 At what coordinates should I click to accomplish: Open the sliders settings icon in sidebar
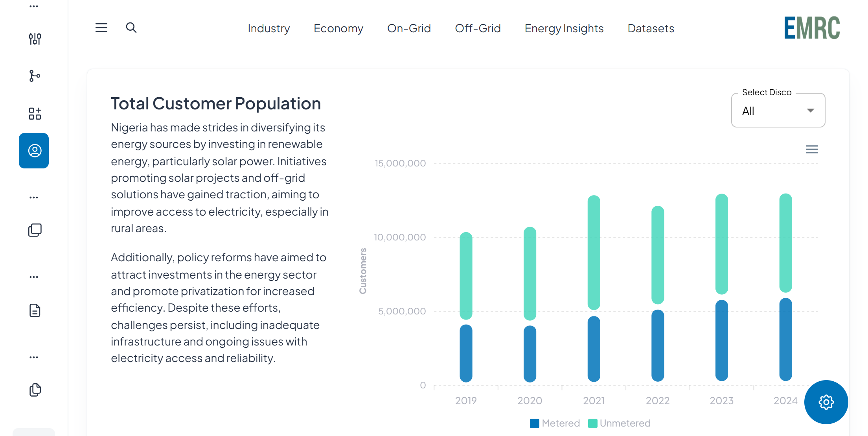(x=35, y=39)
